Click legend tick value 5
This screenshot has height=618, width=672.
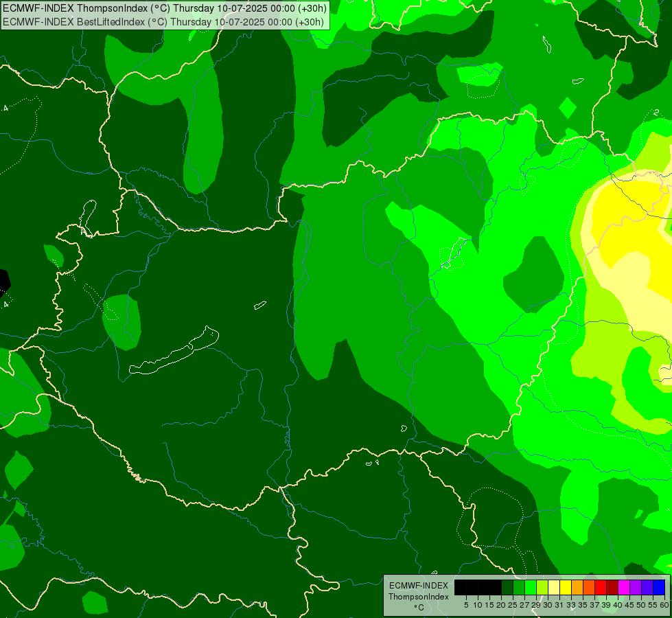[x=466, y=605]
